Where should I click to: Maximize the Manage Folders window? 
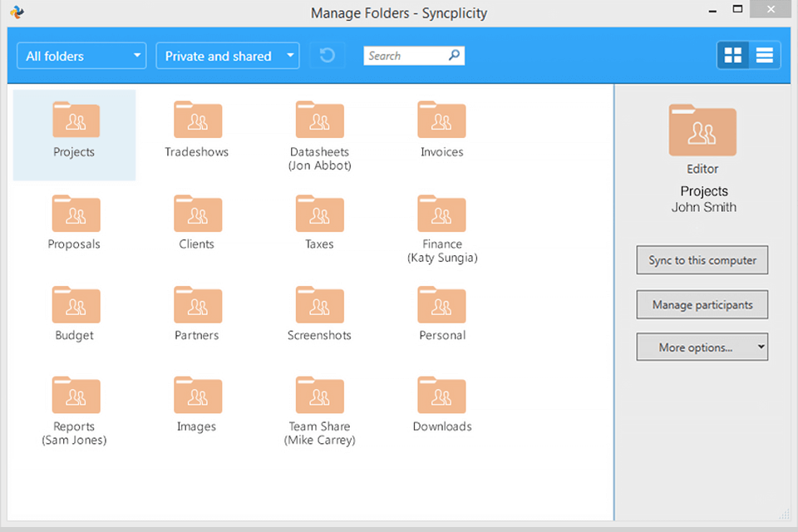[737, 9]
